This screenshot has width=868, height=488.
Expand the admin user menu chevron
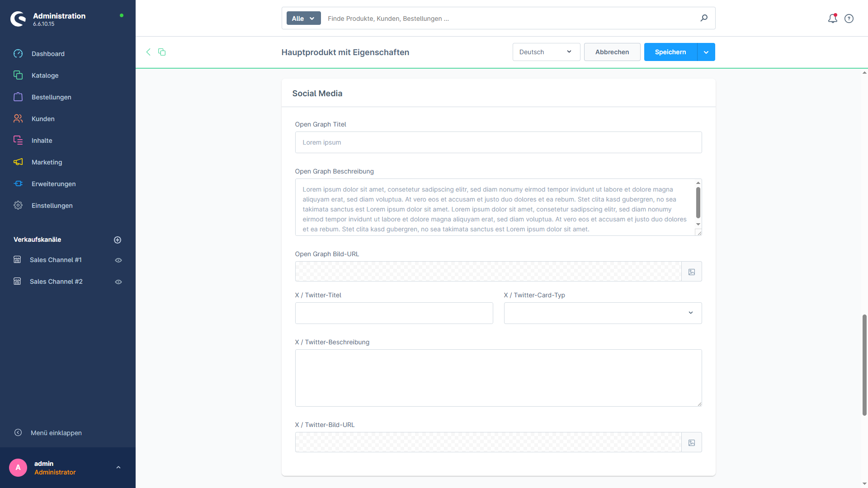tap(118, 468)
